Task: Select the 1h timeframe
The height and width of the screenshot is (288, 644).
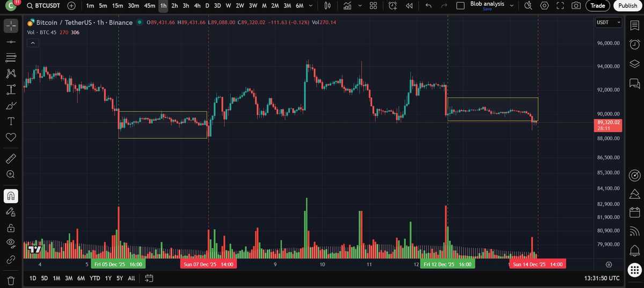Action: tap(163, 6)
